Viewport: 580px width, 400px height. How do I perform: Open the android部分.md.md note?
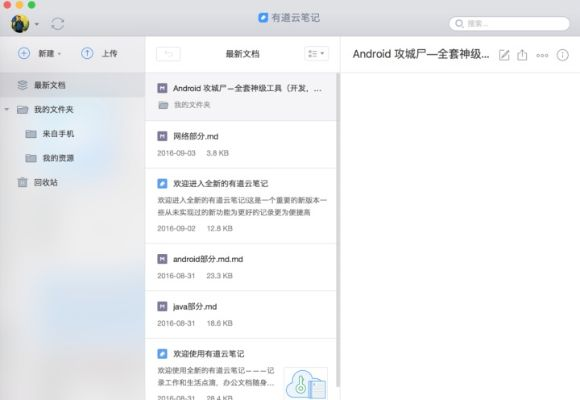241,267
